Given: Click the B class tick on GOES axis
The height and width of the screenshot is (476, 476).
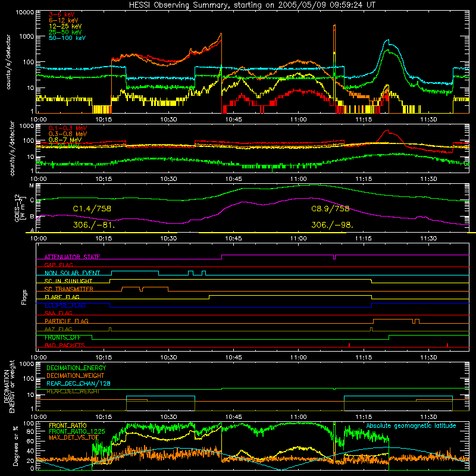Looking at the screenshot, I should [x=32, y=217].
